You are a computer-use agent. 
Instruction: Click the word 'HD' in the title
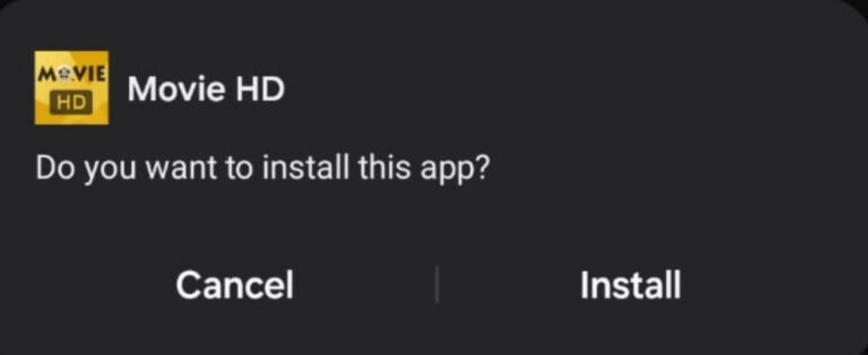pyautogui.click(x=260, y=89)
